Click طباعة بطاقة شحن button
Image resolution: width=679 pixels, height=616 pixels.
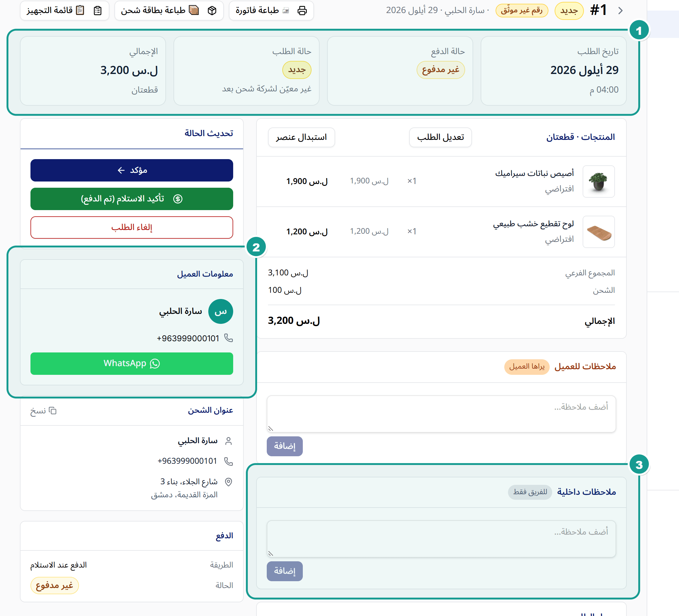point(169,11)
